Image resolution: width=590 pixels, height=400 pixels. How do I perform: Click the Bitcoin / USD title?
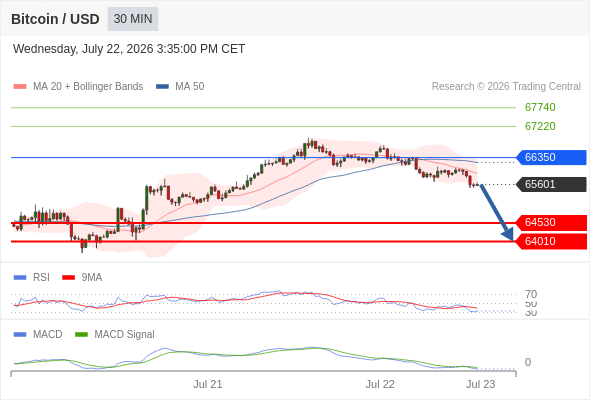click(x=55, y=19)
